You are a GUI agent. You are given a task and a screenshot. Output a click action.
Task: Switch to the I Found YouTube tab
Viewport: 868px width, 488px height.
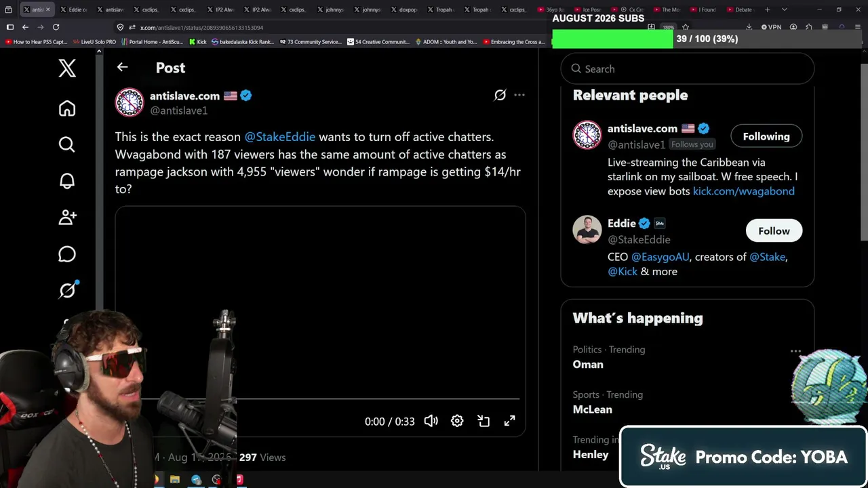(x=703, y=9)
